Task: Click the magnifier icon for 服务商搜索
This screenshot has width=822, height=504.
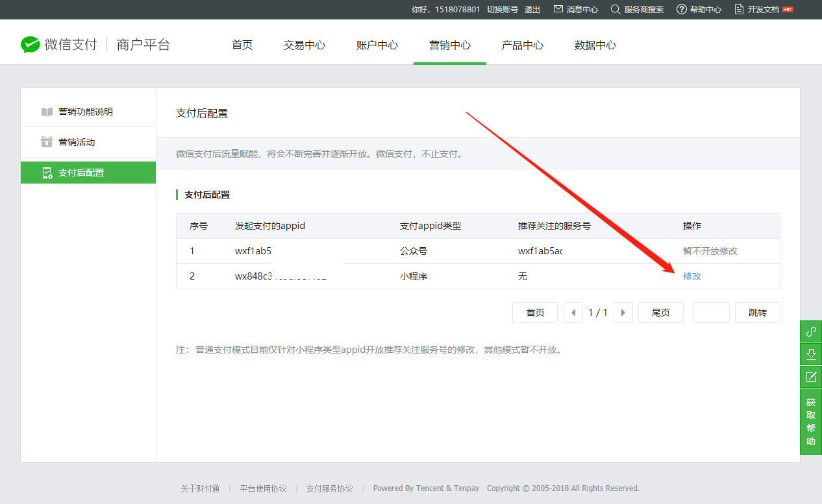Action: (616, 9)
